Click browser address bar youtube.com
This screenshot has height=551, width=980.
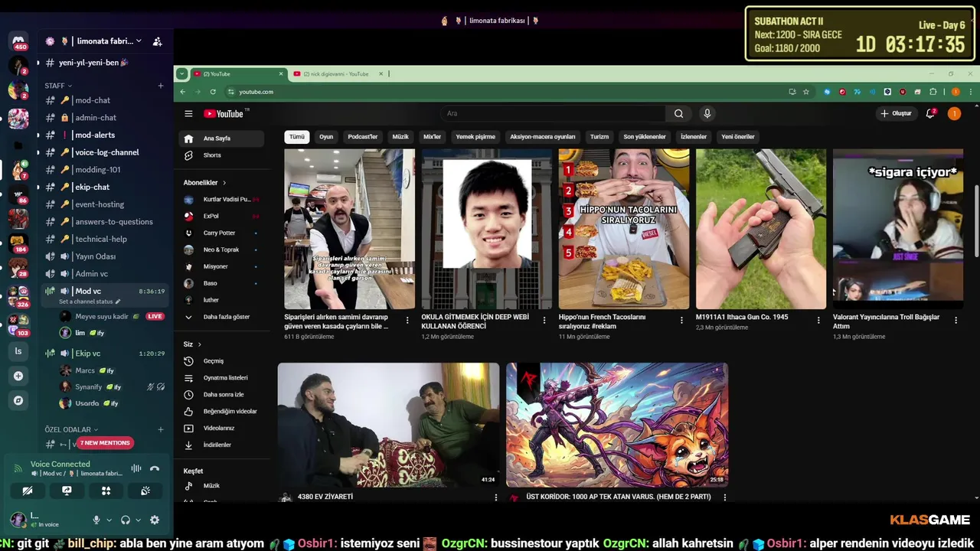[256, 92]
